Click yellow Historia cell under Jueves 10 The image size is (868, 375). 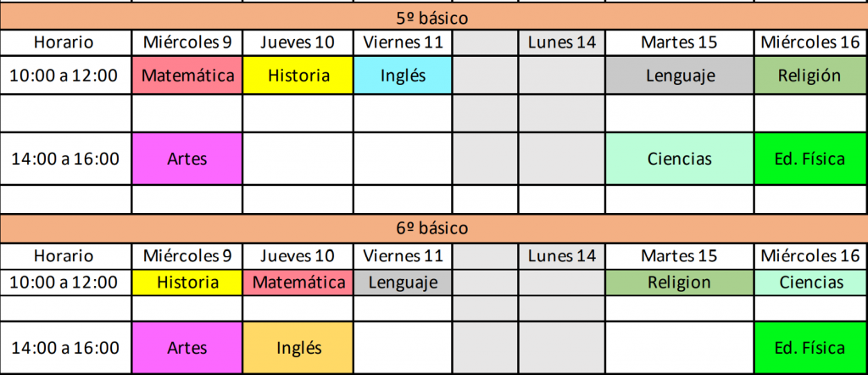tap(298, 75)
